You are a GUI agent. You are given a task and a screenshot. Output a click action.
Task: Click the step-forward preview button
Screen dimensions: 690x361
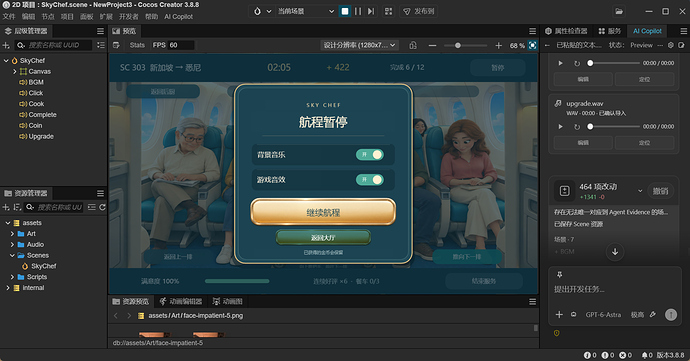[x=371, y=11]
